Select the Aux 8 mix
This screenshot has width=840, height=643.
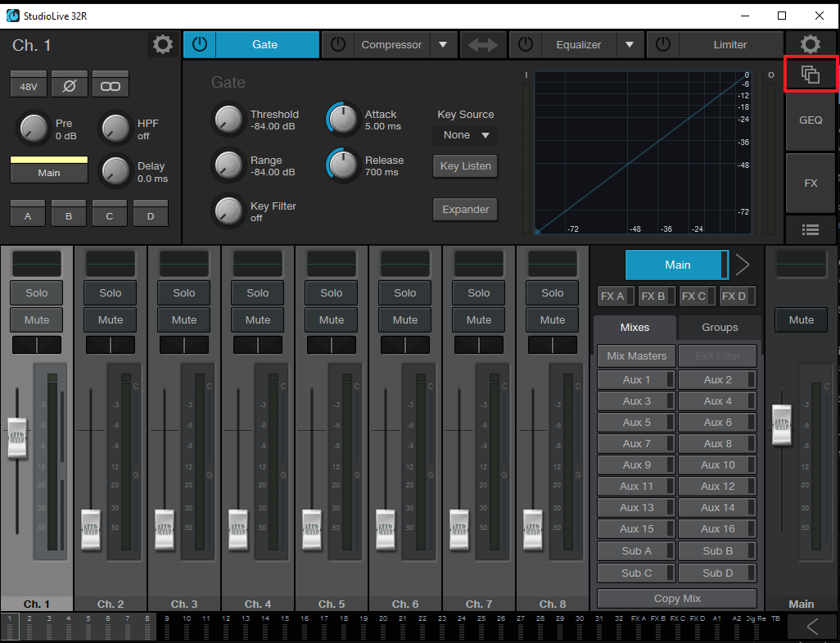coord(717,444)
